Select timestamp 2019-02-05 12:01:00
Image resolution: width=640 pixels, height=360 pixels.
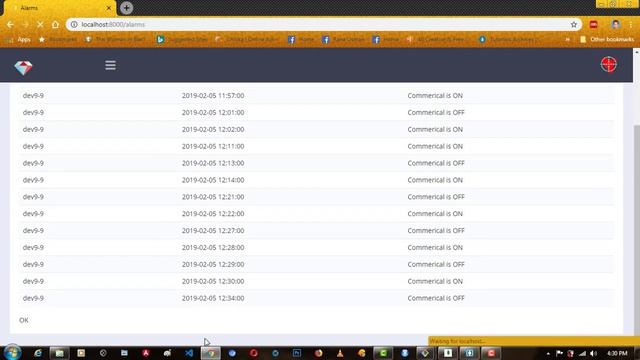[x=213, y=112]
